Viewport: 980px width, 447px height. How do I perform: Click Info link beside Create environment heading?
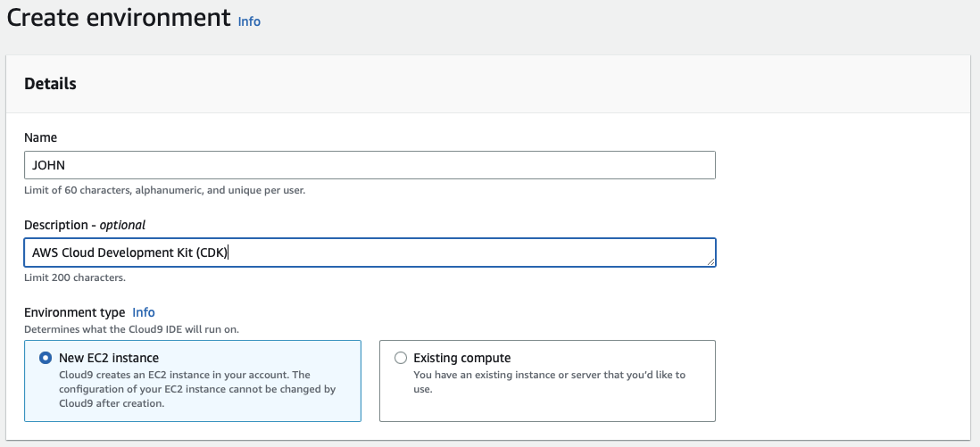tap(249, 21)
